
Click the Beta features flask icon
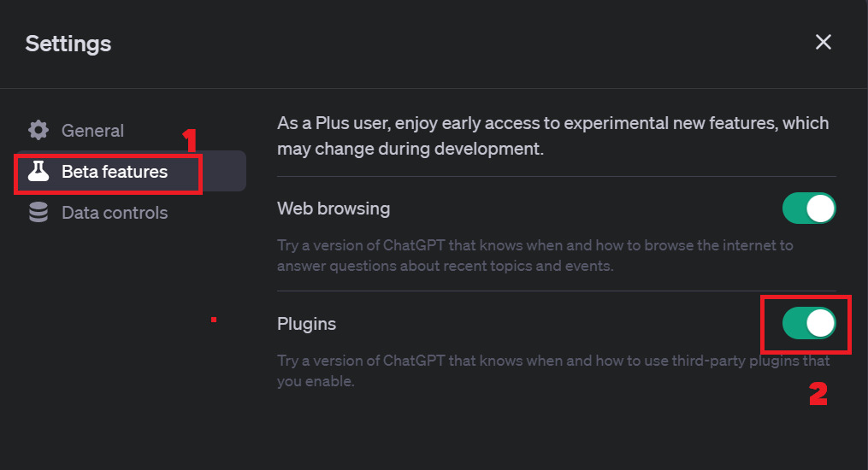38,172
